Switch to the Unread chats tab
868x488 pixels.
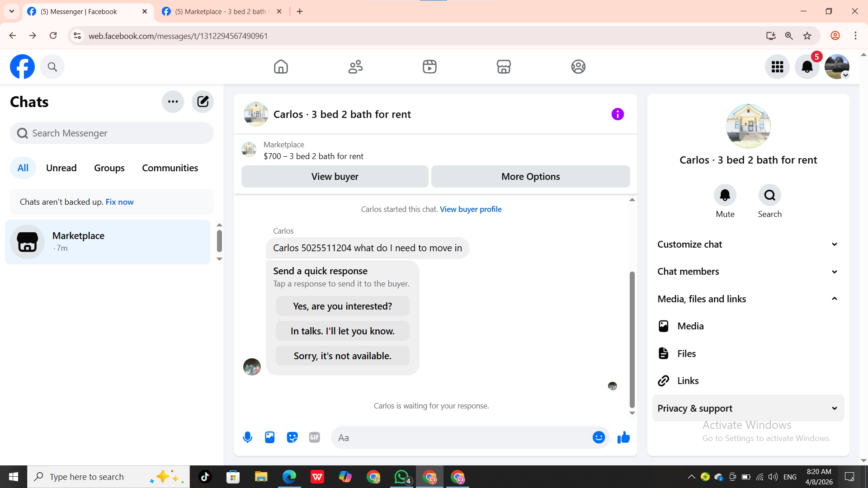click(61, 168)
